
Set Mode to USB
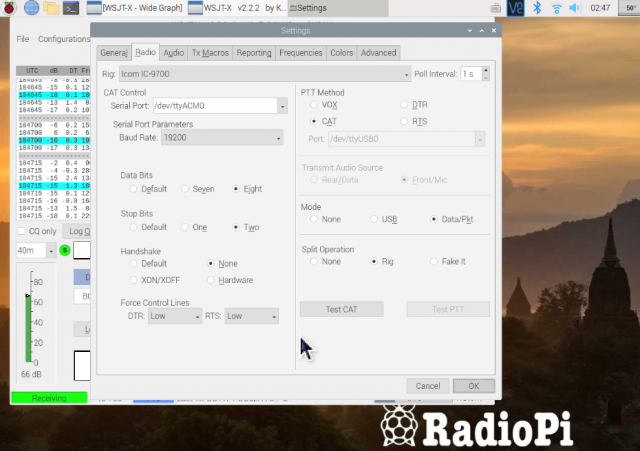384,219
